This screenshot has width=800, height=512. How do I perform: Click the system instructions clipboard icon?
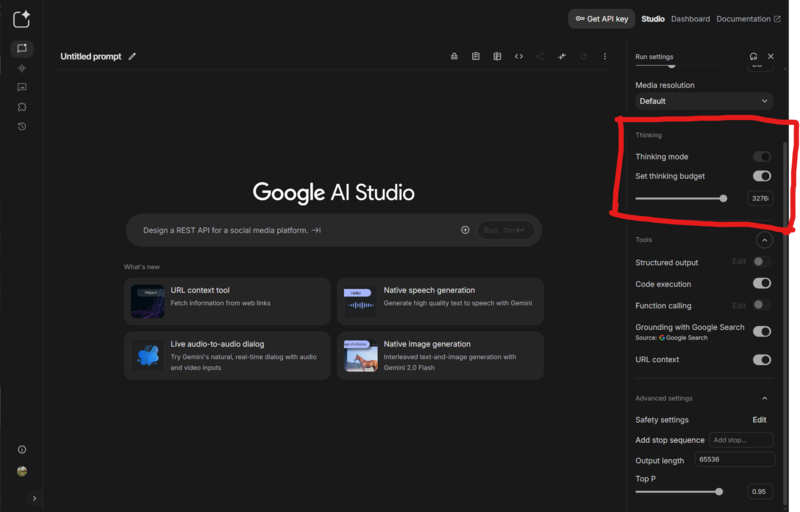[476, 57]
